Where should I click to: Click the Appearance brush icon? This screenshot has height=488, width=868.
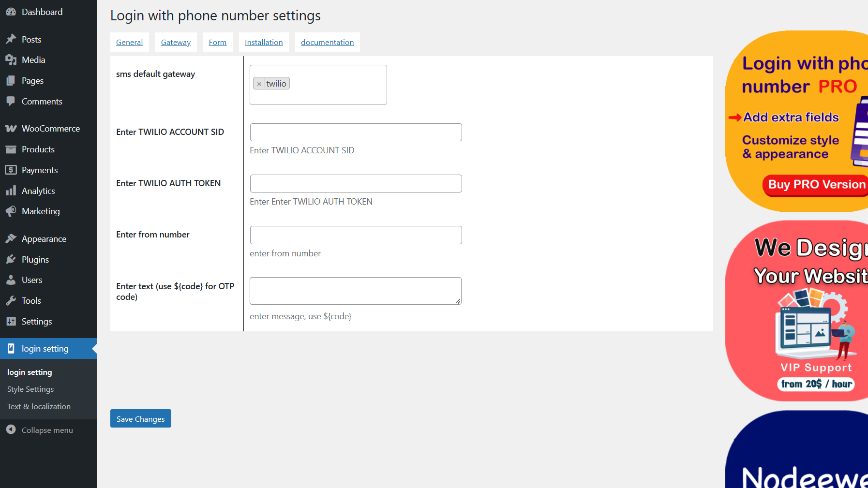point(11,239)
